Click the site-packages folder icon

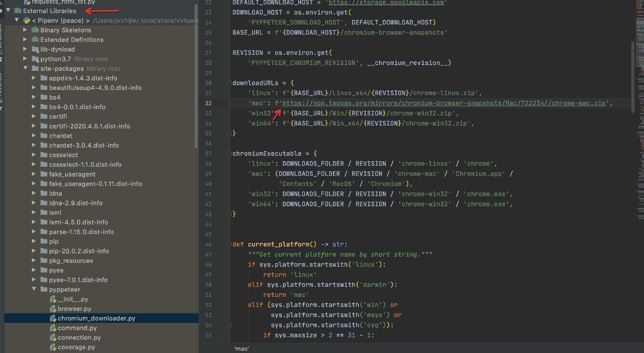[35, 69]
